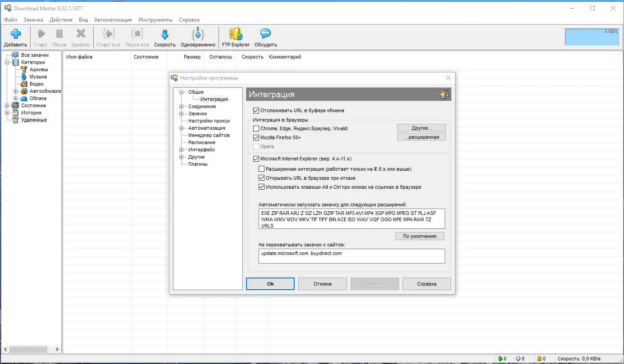
Task: Select the Облака cloud icon
Action: pos(24,98)
